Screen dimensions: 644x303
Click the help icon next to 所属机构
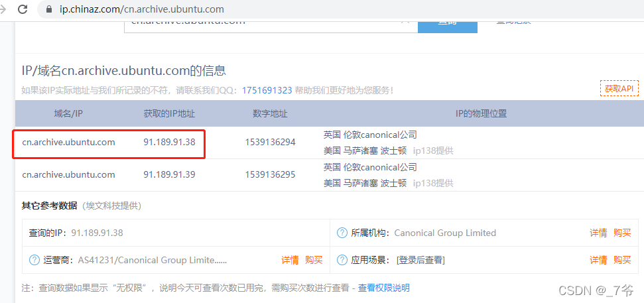(342, 233)
